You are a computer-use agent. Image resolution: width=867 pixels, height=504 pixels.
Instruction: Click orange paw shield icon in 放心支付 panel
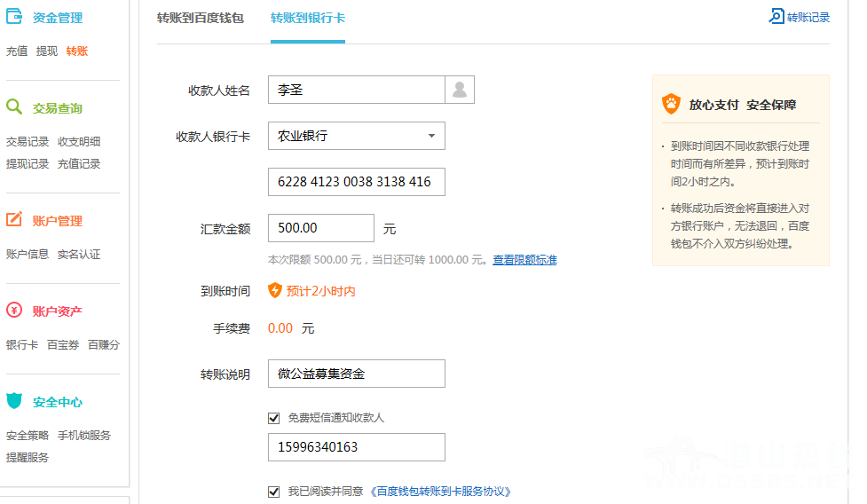671,104
